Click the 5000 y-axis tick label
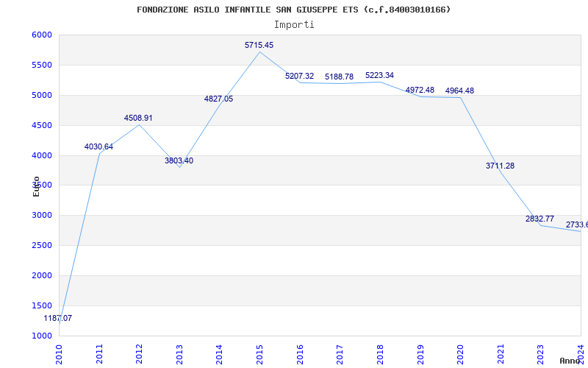The height and width of the screenshot is (368, 588). tap(42, 95)
